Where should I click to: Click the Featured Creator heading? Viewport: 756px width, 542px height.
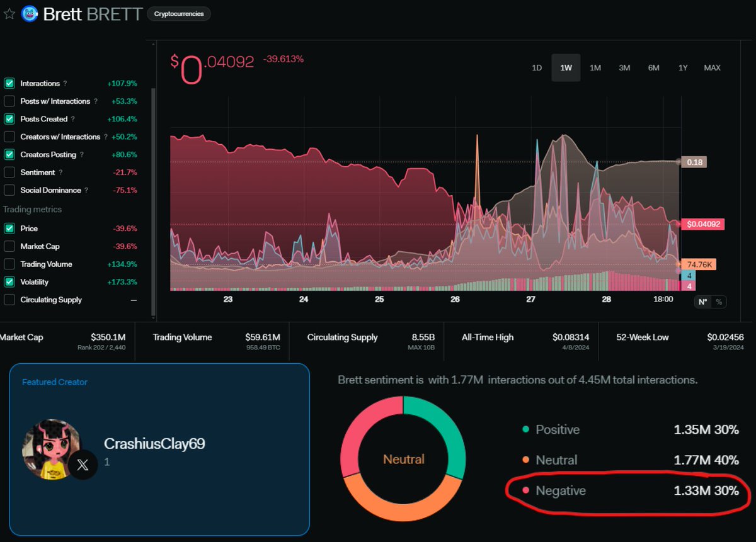55,382
